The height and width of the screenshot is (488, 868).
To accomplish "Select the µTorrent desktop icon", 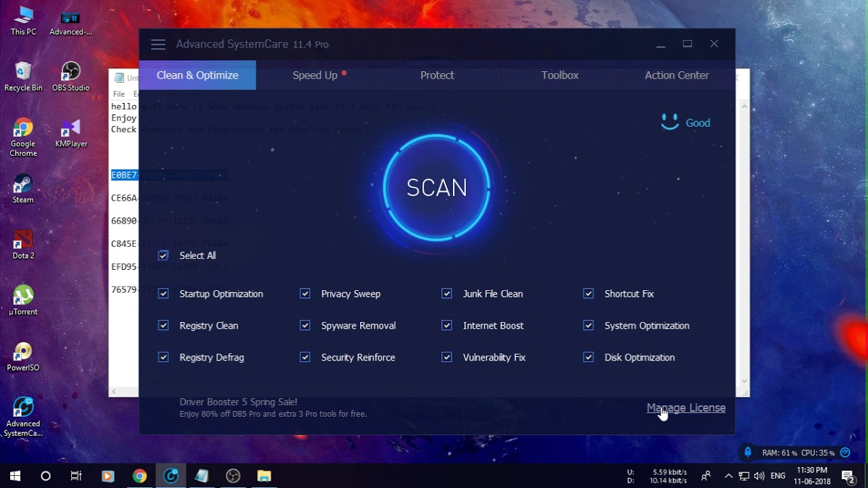I will pyautogui.click(x=23, y=301).
